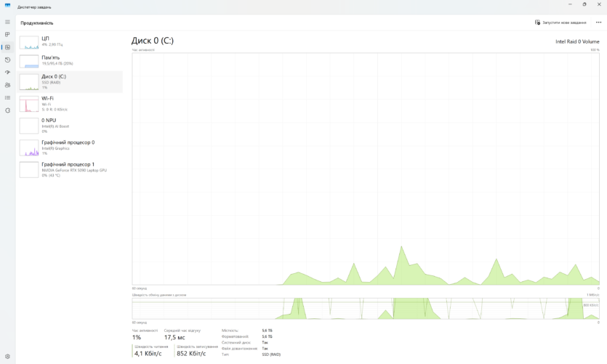607x364 pixels.
Task: Click the Тип SSD (RAID) value
Action: pyautogui.click(x=271, y=355)
